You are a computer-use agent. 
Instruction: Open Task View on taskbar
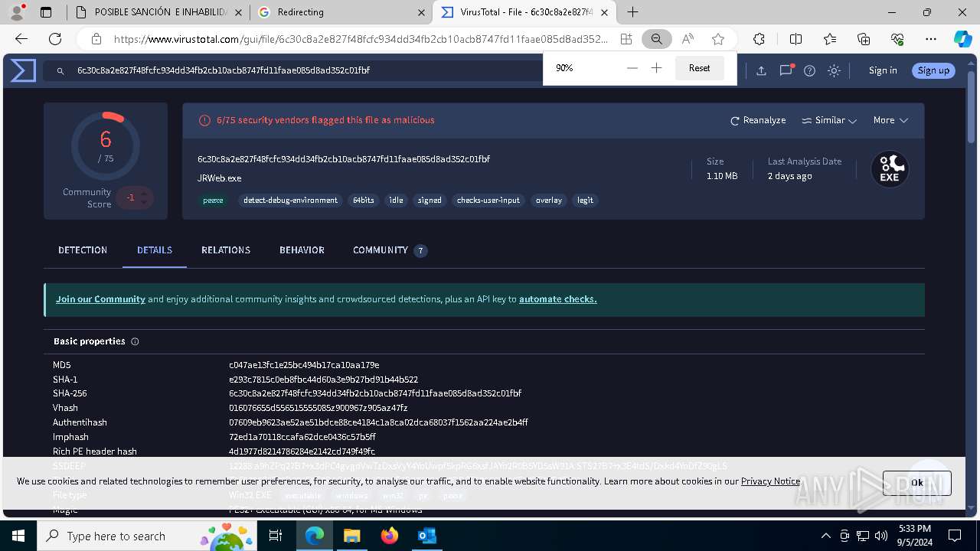click(276, 536)
